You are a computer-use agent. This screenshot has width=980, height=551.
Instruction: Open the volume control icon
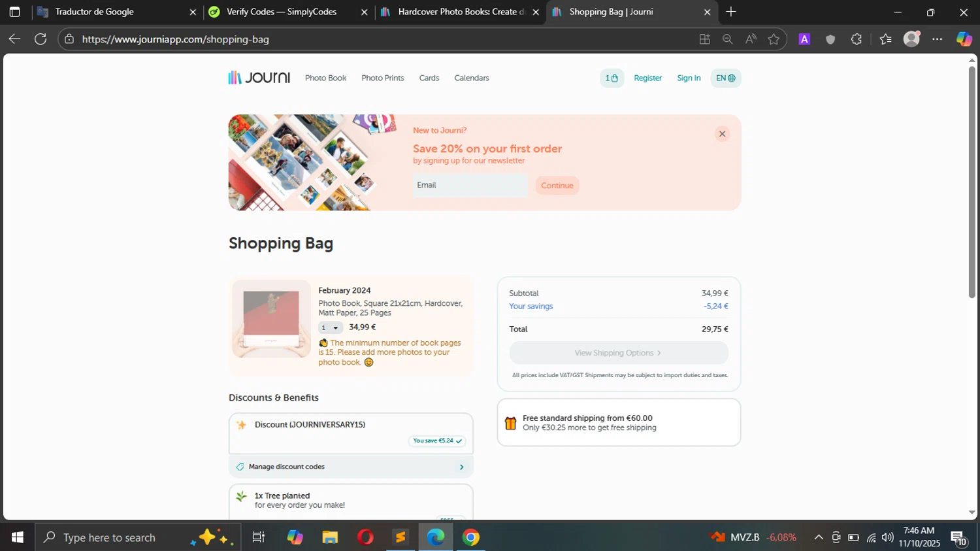887,537
